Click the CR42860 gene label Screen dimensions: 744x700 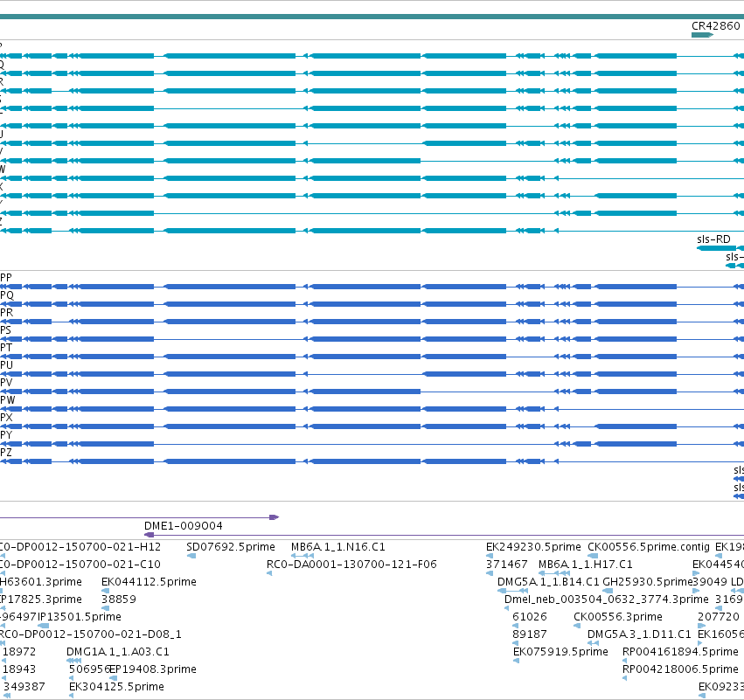715,25
